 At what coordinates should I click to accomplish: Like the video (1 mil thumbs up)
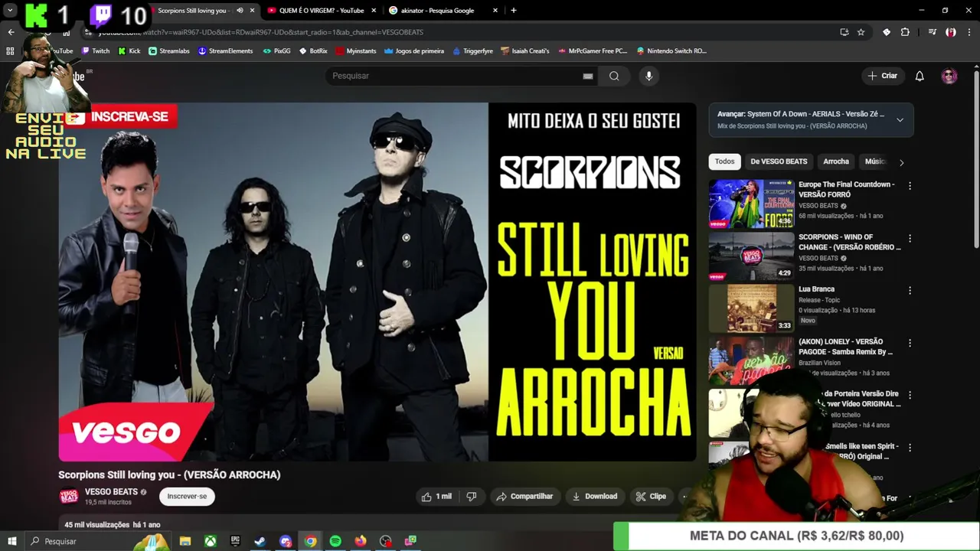coord(436,497)
